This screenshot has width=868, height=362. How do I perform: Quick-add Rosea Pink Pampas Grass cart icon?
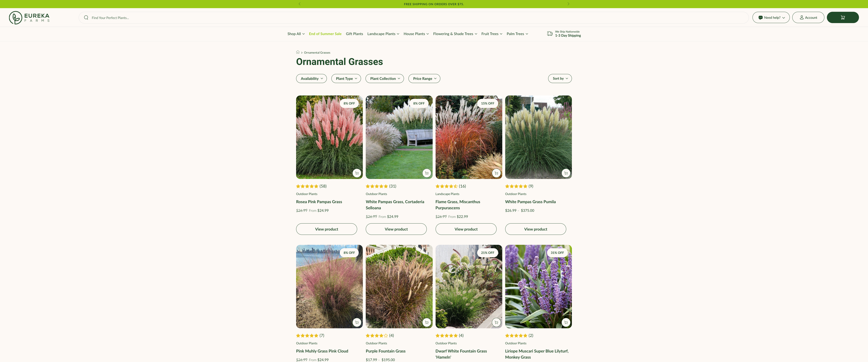point(357,173)
